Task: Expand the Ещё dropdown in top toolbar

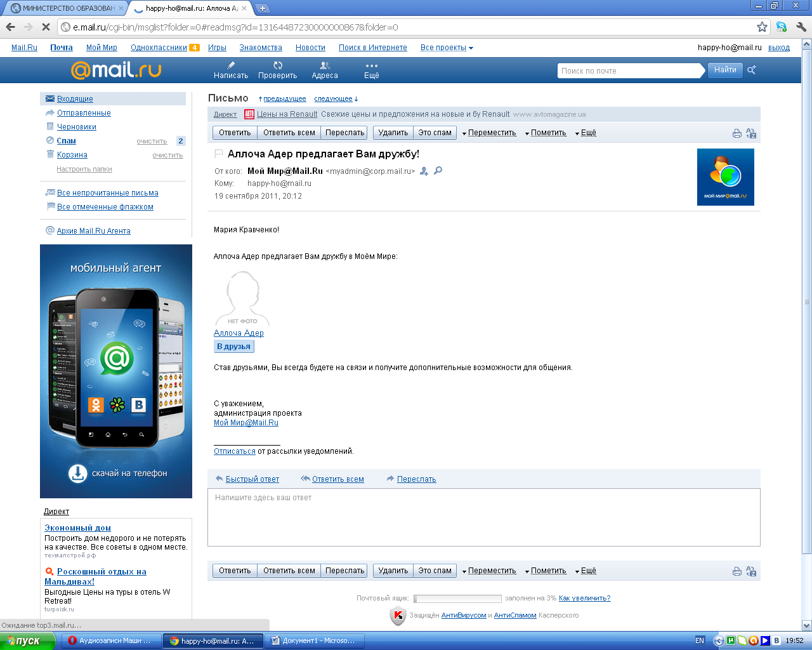Action: point(586,133)
